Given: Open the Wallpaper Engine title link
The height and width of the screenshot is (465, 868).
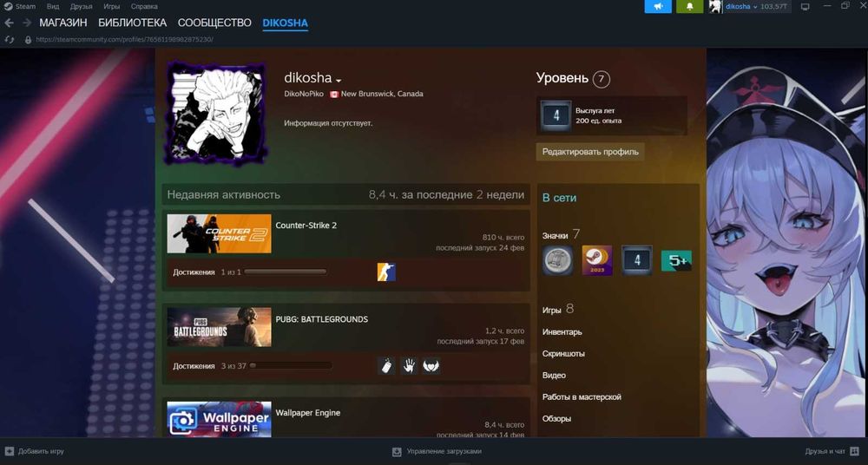Looking at the screenshot, I should (308, 412).
